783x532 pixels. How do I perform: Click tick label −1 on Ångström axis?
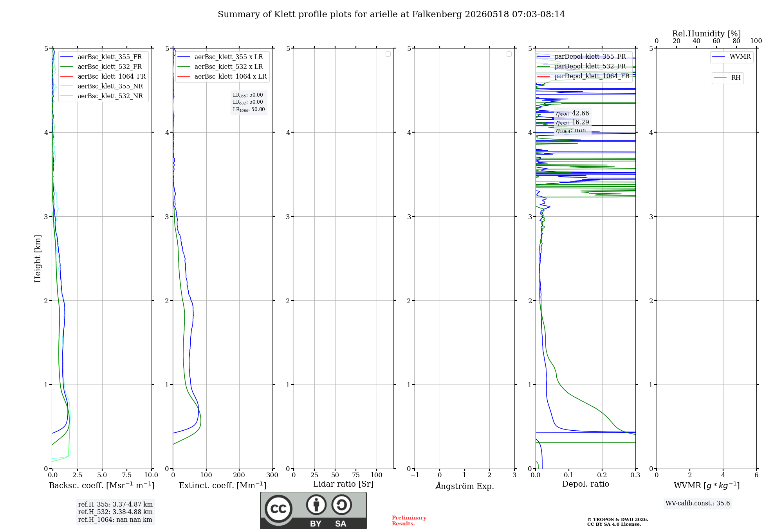point(415,475)
